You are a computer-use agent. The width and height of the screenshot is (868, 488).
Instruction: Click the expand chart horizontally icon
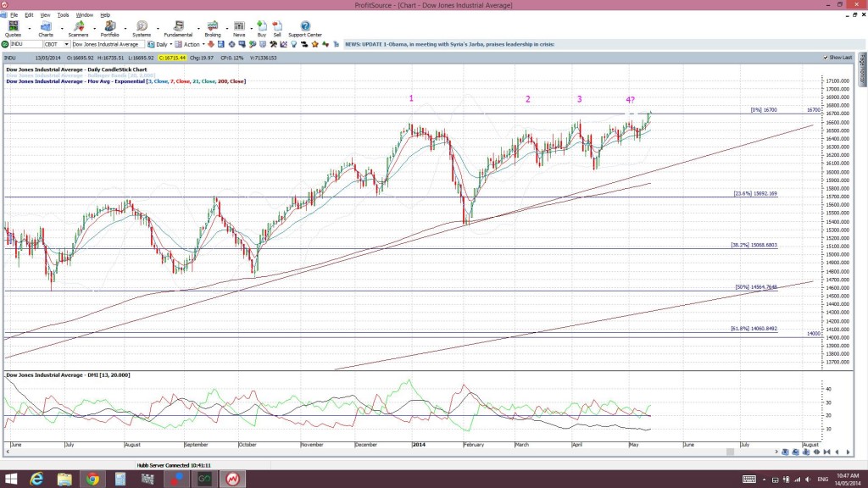click(816, 452)
